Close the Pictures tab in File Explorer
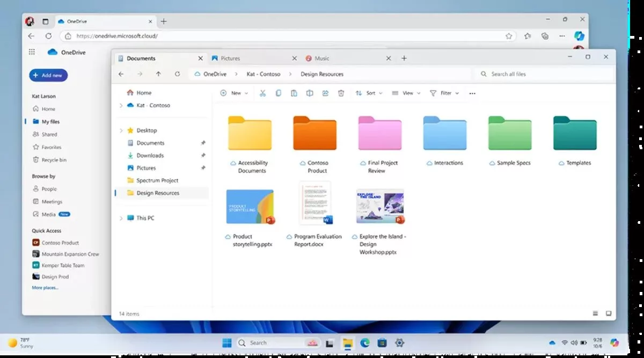Screen dimensions: 644x358 (x=294, y=58)
